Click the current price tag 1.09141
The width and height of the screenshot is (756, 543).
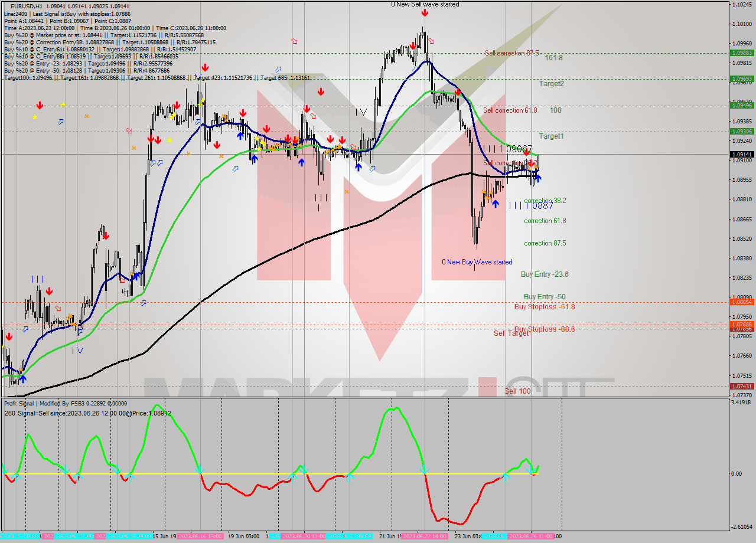(741, 154)
